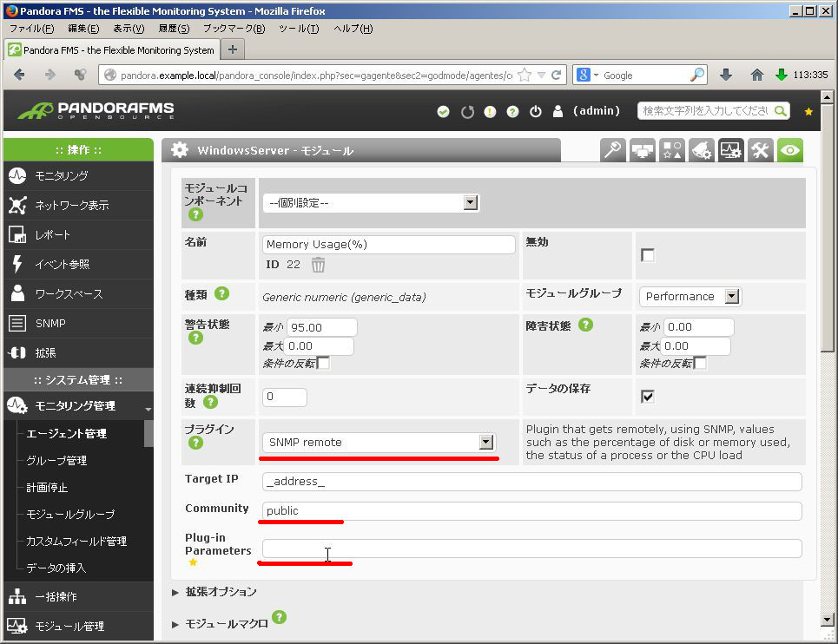Open Firefox Help (ヘルプ) menu
This screenshot has height=644, width=838.
point(353,29)
